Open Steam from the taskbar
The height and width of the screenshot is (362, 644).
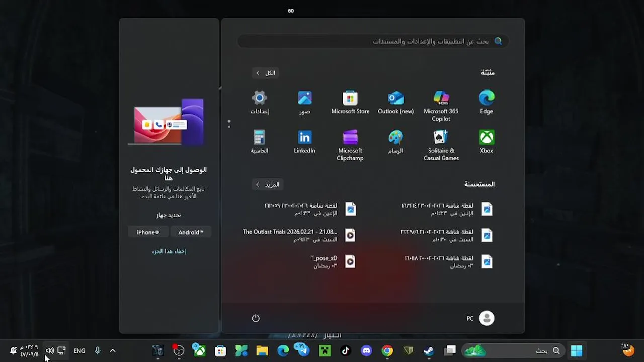pos(429,351)
